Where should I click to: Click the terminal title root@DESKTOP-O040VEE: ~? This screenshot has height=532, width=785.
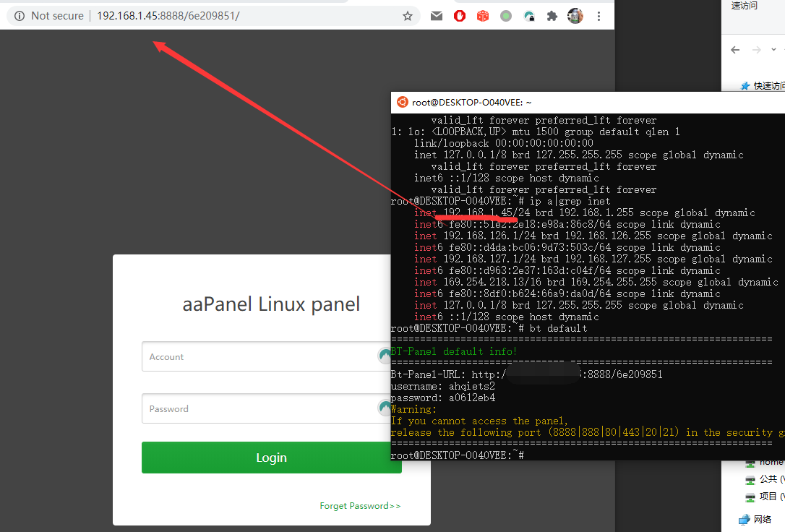click(471, 102)
